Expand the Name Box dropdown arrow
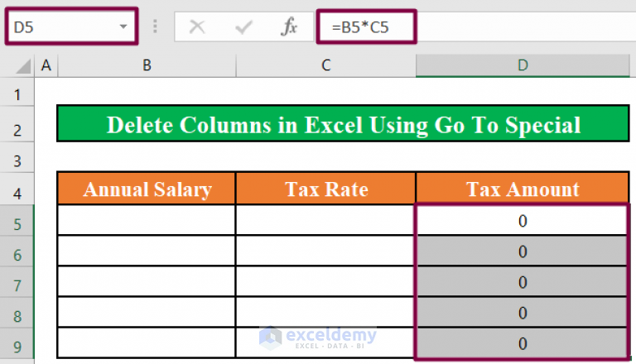 tap(123, 26)
